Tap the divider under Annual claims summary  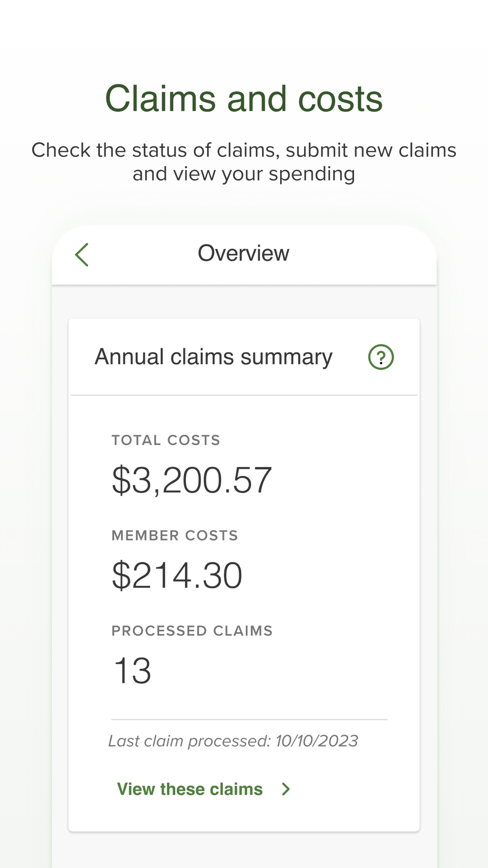pyautogui.click(x=244, y=395)
